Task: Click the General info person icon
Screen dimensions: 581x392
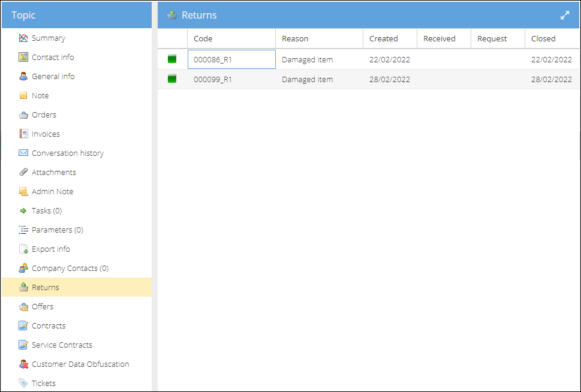Action: [23, 77]
